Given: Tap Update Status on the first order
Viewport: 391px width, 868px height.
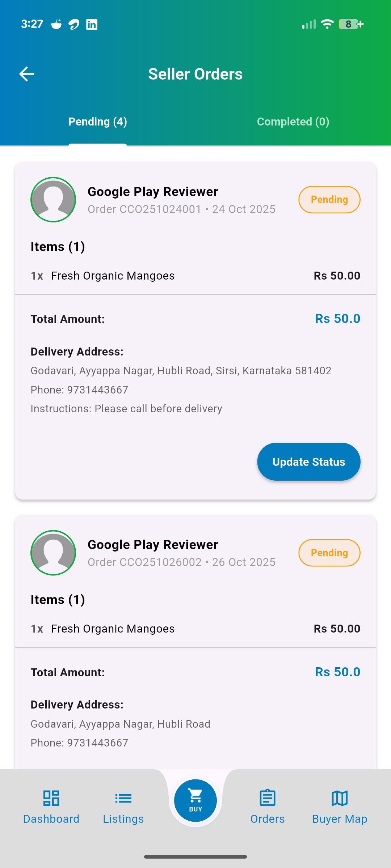Looking at the screenshot, I should [308, 462].
